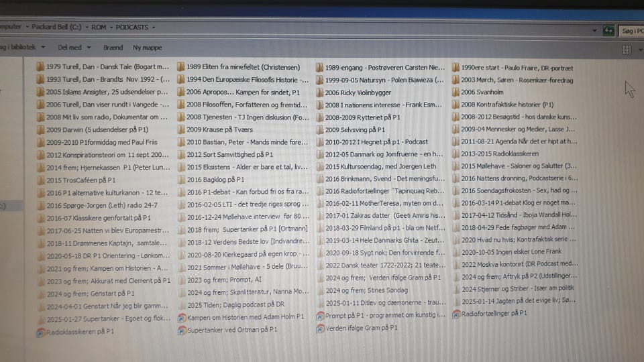
Task: Open the dropdown arrow next to view options icon
Action: tap(640, 50)
